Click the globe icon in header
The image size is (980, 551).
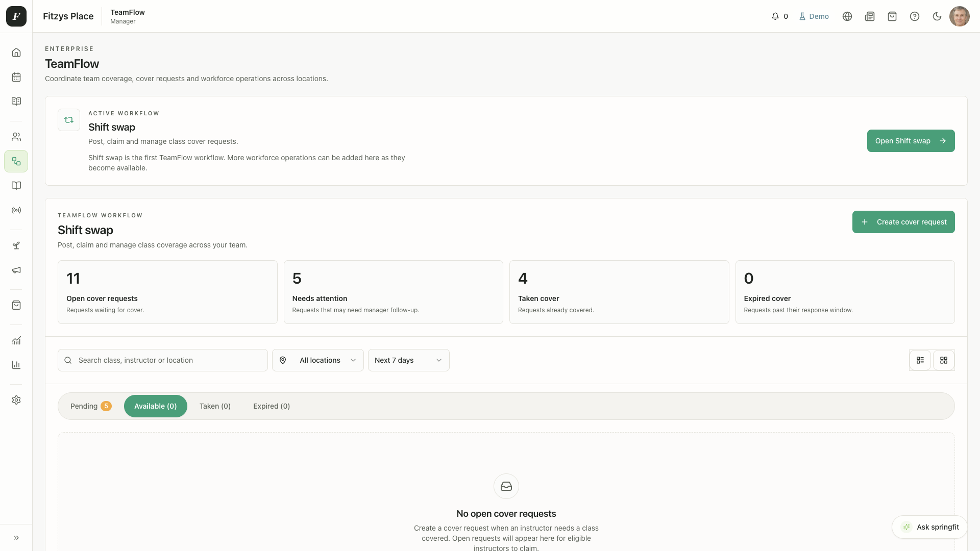click(x=847, y=16)
